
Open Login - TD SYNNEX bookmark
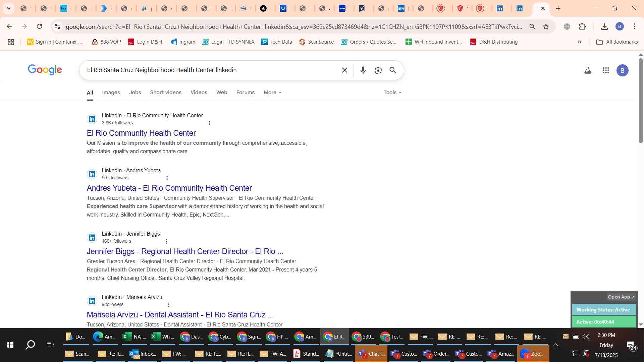(228, 42)
